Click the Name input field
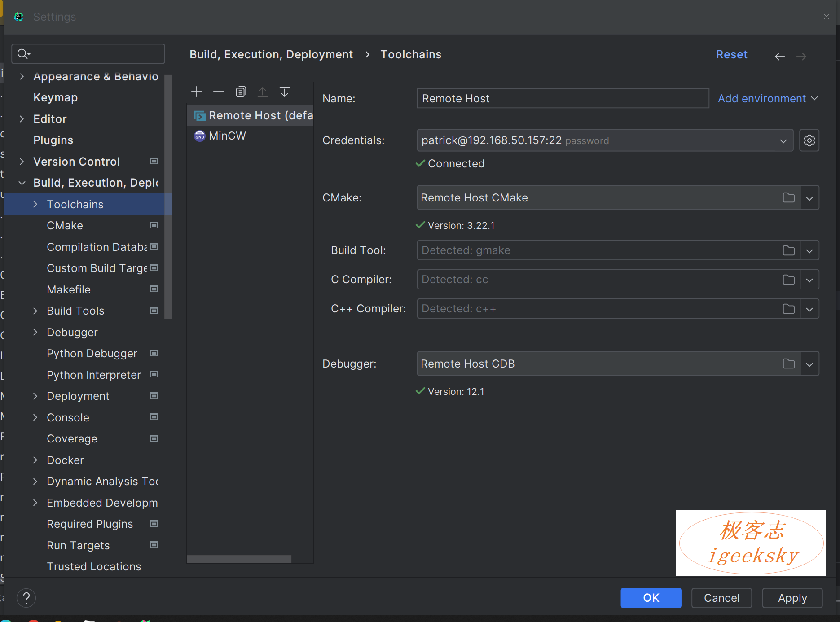This screenshot has height=622, width=840. pyautogui.click(x=563, y=99)
